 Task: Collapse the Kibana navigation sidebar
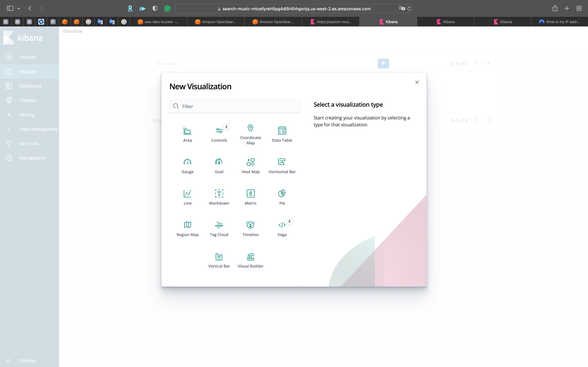27,360
